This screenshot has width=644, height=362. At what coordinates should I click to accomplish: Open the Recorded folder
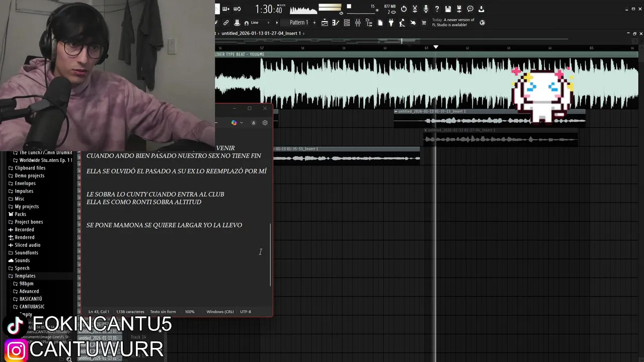coord(24,230)
